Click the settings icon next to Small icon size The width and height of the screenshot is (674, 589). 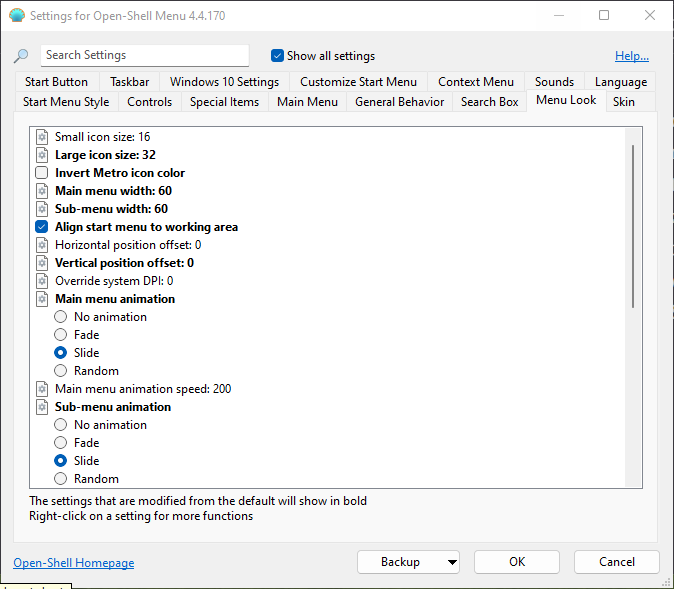(42, 137)
